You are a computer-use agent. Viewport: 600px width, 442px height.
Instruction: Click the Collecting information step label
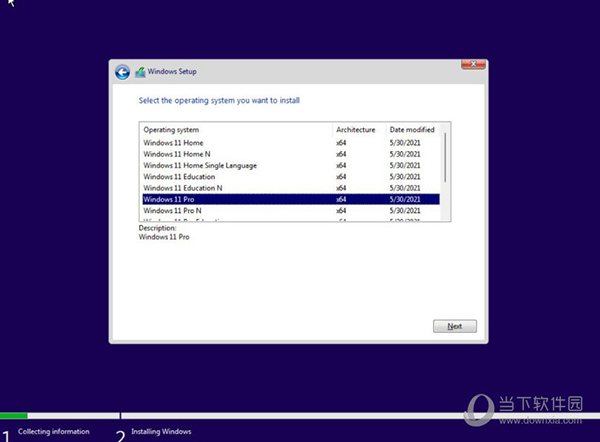54,431
